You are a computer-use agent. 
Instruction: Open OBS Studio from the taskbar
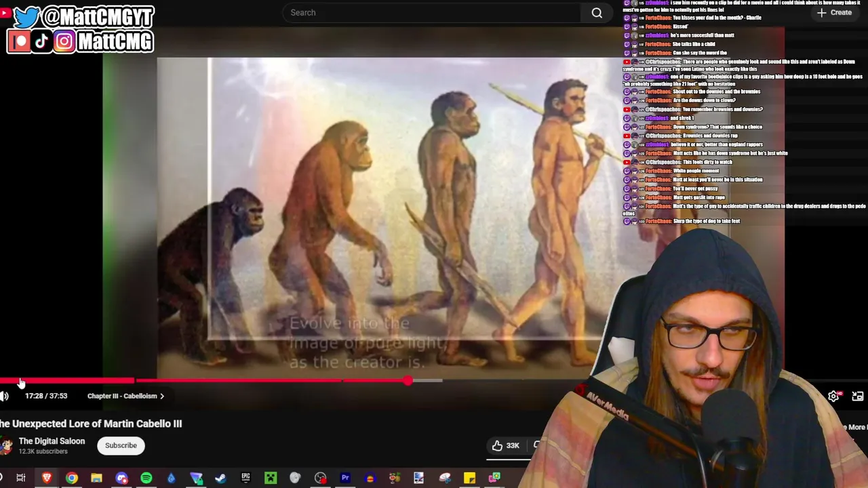[320, 479]
